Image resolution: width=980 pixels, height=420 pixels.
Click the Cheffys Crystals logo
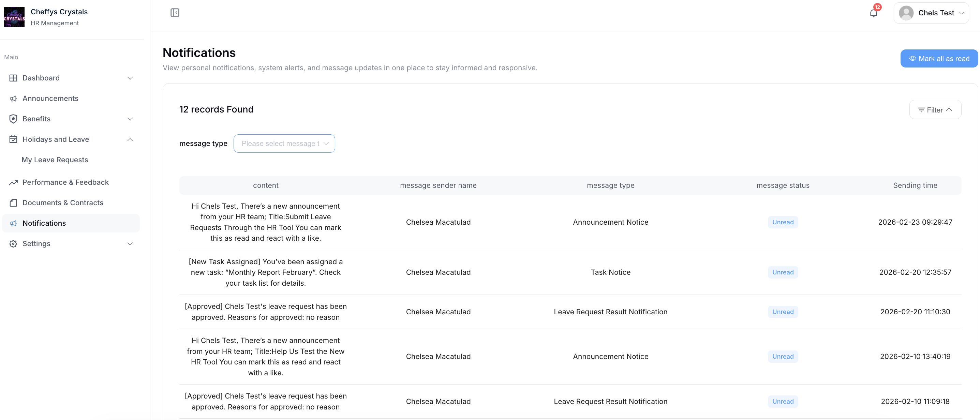pyautogui.click(x=14, y=17)
